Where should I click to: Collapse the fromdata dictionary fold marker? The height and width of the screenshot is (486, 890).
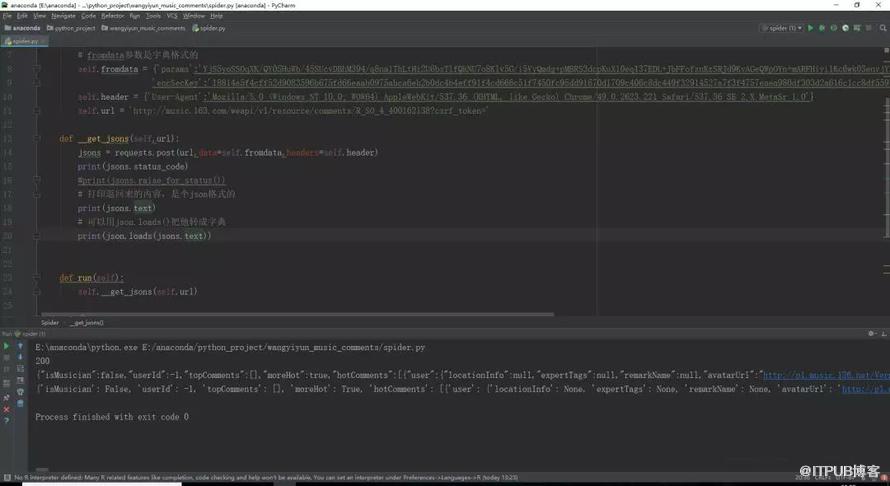point(37,69)
